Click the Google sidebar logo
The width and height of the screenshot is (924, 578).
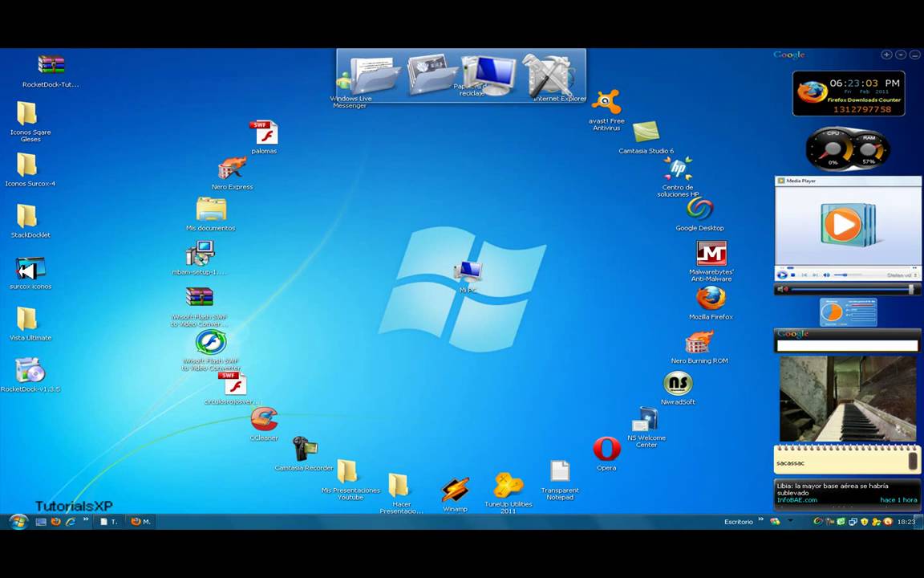(x=789, y=55)
